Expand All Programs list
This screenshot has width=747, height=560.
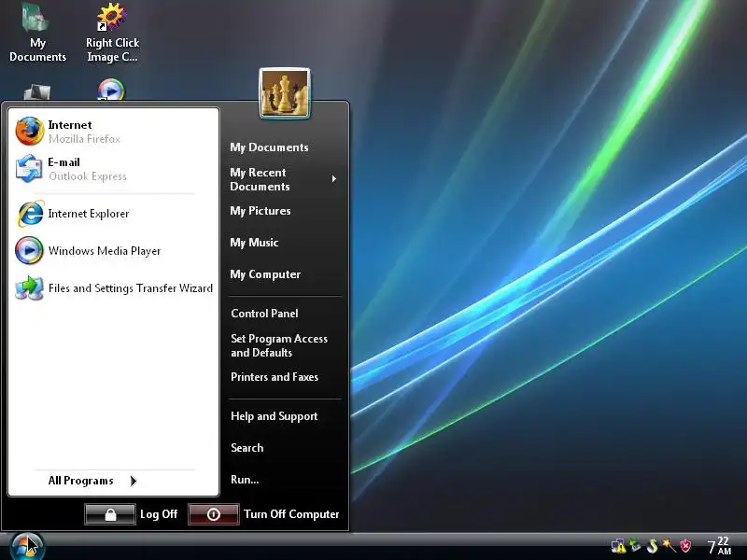point(92,481)
